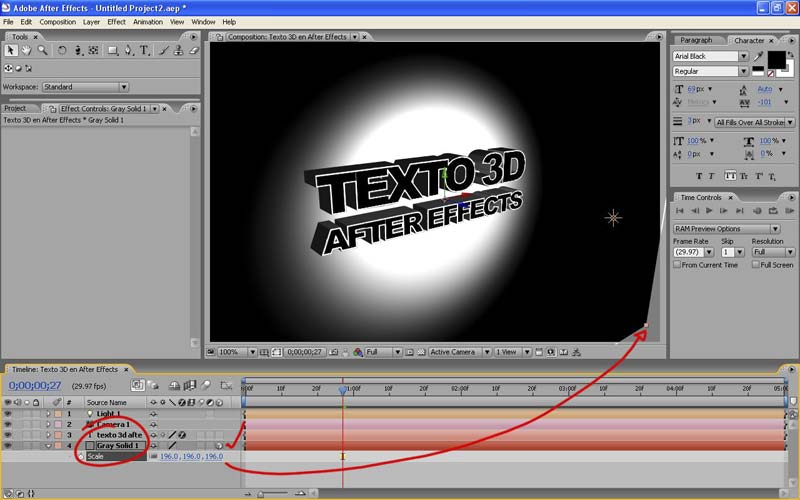Click the timeline current time 0;00;00;27
The image size is (800, 500).
35,386
